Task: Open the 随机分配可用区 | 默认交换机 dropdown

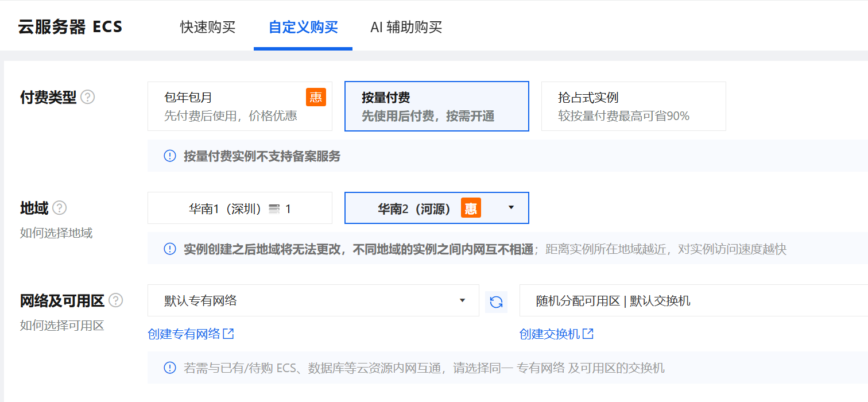Action: 693,300
